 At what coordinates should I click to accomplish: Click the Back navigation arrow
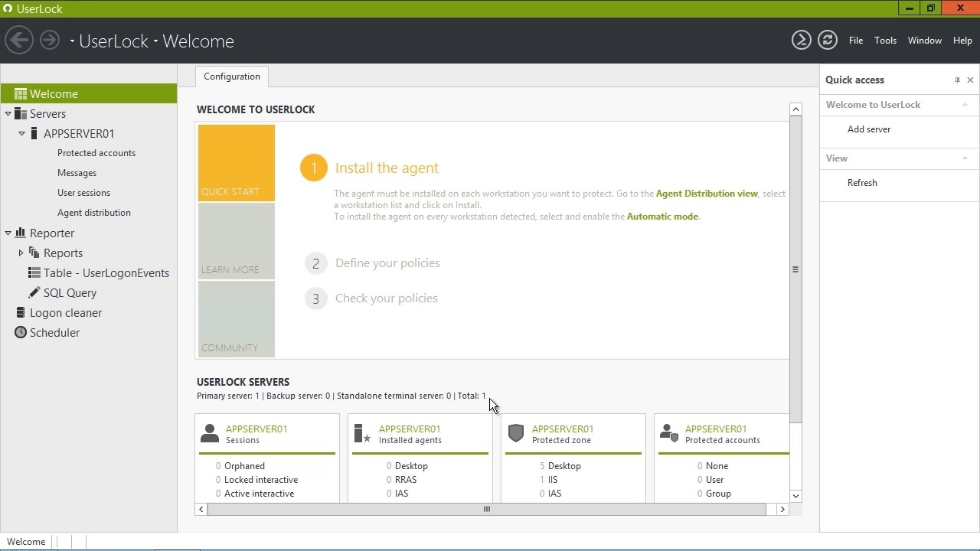pyautogui.click(x=19, y=41)
